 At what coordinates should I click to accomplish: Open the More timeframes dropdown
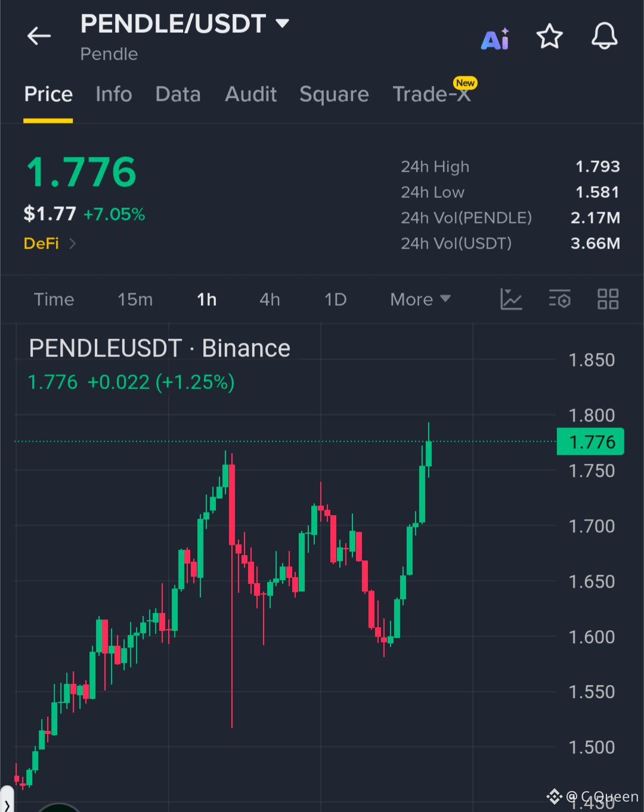click(420, 299)
